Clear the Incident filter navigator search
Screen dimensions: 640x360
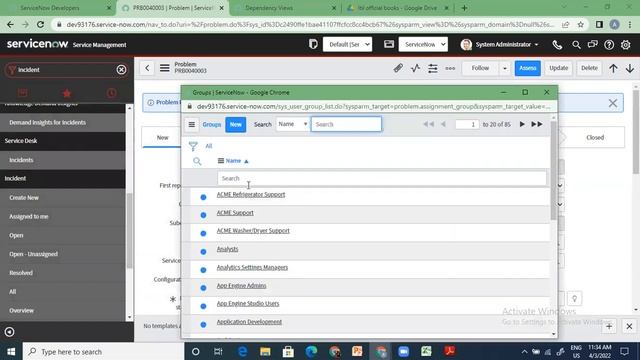[121, 70]
